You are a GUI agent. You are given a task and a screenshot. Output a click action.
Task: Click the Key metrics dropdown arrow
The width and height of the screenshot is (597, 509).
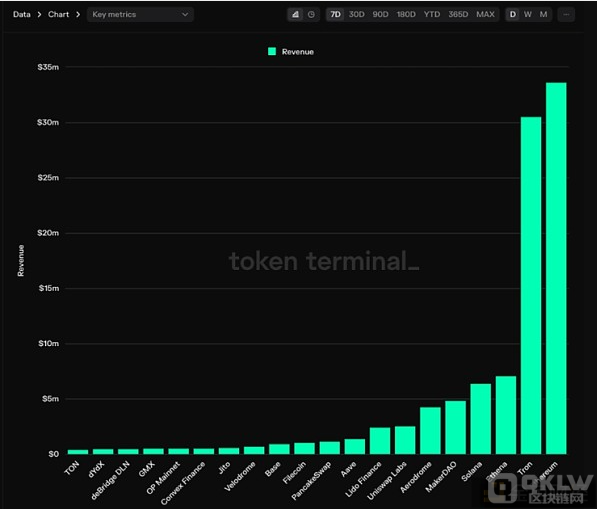click(185, 14)
